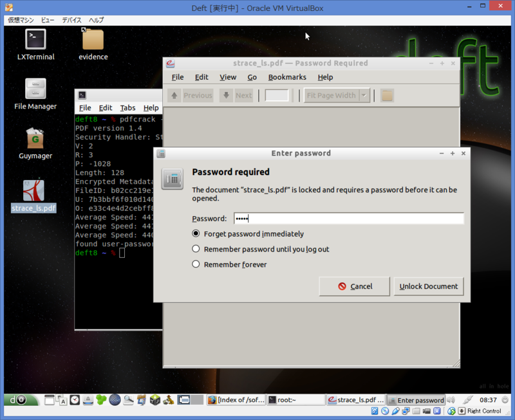Open VirtualBox デバイス menu
Viewport: 515px width, 420px height.
click(x=71, y=21)
